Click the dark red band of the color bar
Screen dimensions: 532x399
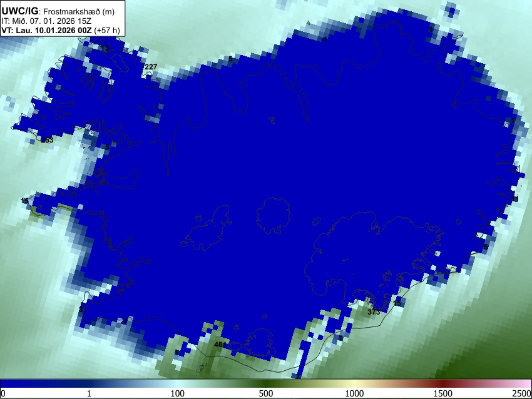click(x=443, y=383)
